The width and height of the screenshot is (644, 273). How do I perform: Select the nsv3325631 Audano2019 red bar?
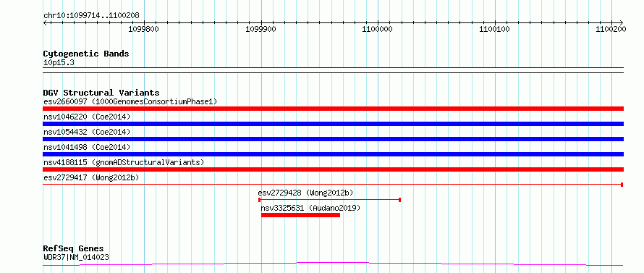click(x=300, y=215)
